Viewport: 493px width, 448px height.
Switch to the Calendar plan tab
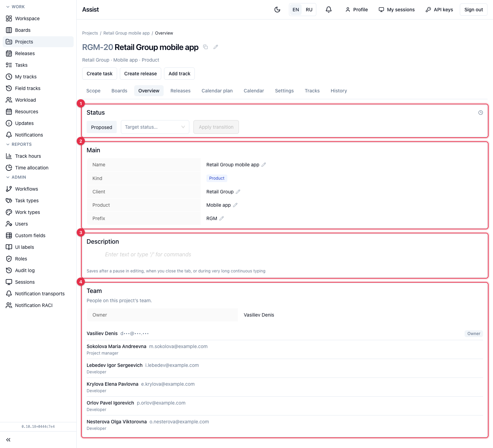click(217, 91)
